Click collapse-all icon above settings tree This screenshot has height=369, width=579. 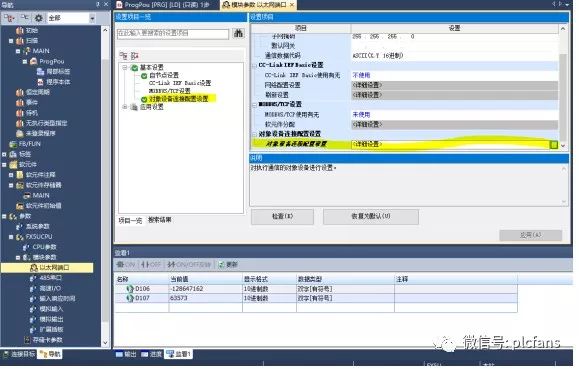pyautogui.click(x=134, y=56)
